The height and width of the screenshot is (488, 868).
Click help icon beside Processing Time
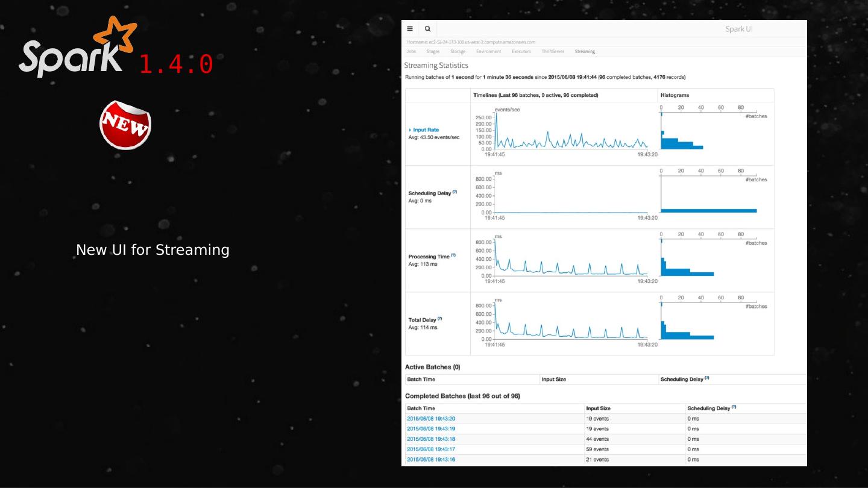click(x=453, y=255)
